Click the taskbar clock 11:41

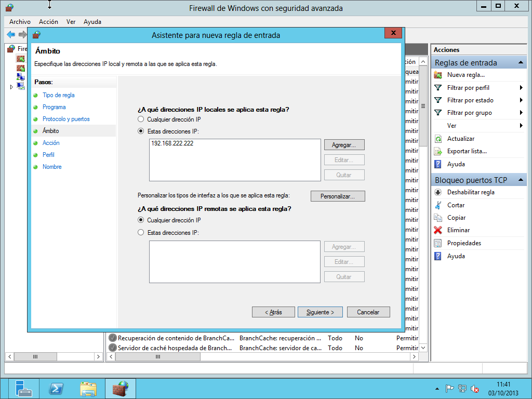(x=503, y=384)
